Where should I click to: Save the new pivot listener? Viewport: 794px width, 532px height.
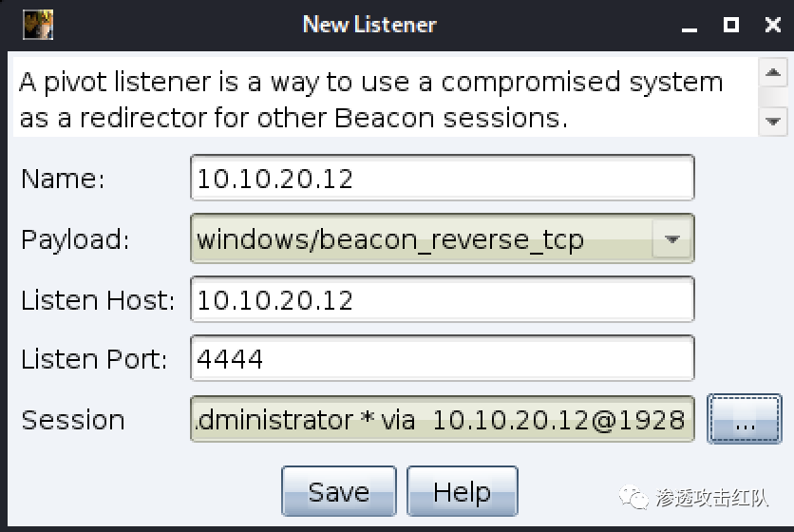click(x=338, y=491)
